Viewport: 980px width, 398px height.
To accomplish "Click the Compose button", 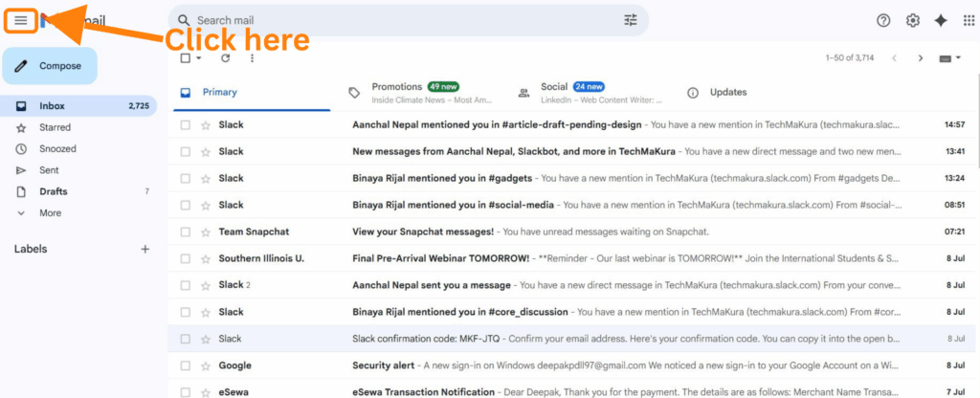I will (x=50, y=66).
